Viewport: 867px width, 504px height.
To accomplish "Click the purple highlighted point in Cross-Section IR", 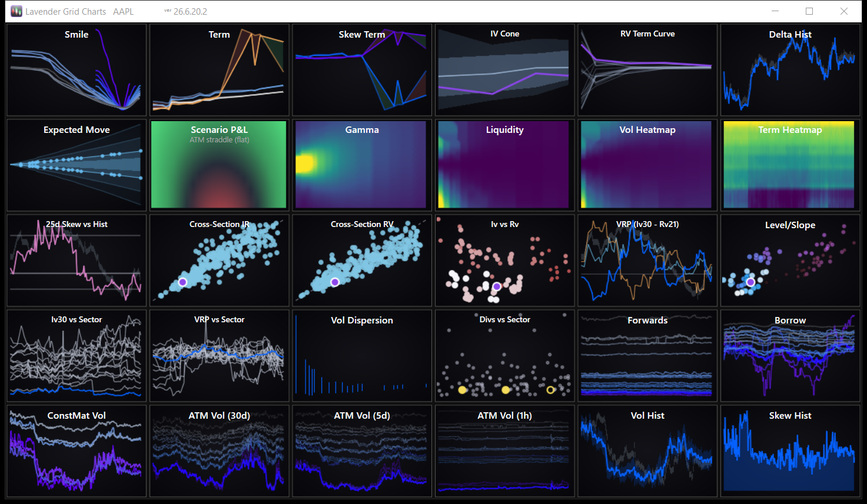I will 182,282.
